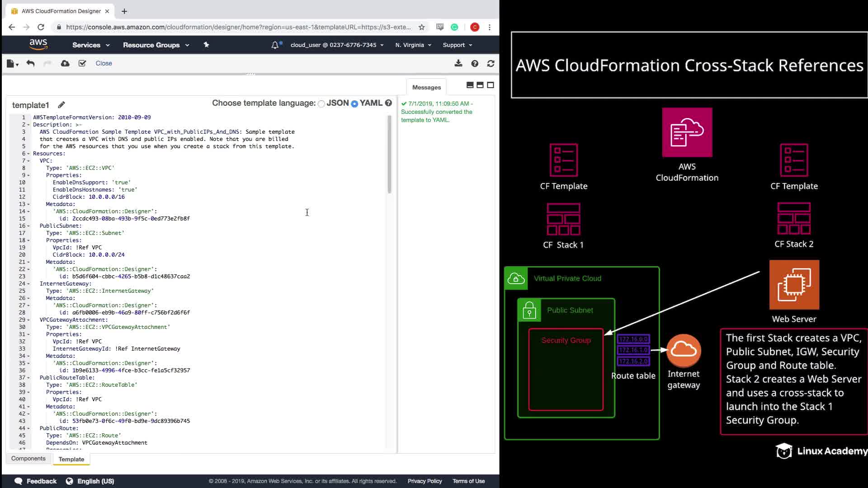
Task: Collapse the Resources section at line 6
Action: (28, 154)
